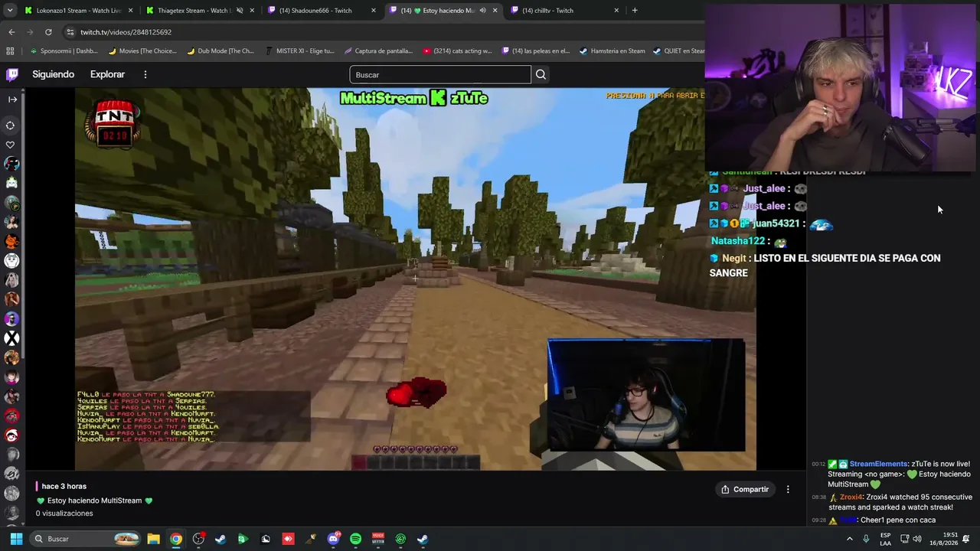Viewport: 980px width, 551px height.
Task: Open the sidebar icon above the heart
Action: (x=11, y=126)
